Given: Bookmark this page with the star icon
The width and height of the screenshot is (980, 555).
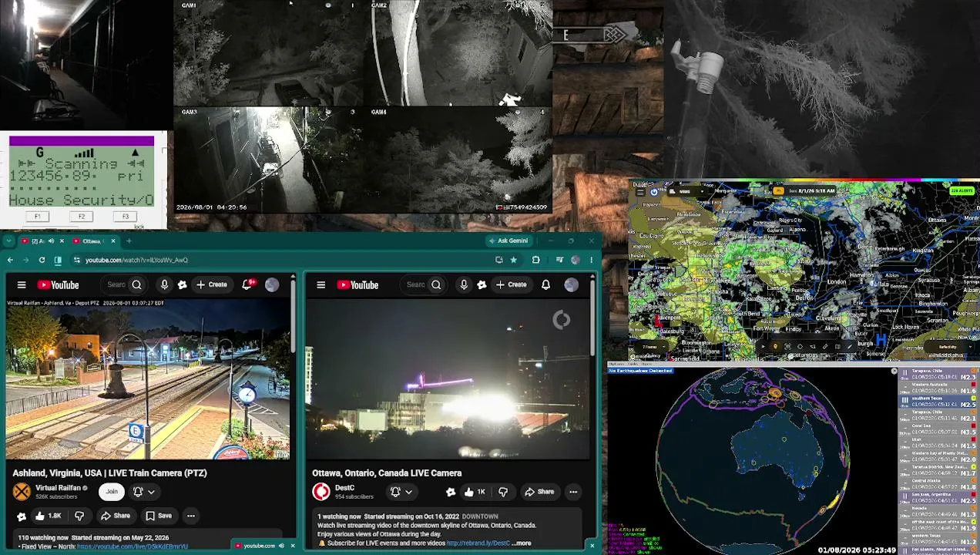Looking at the screenshot, I should (x=513, y=260).
